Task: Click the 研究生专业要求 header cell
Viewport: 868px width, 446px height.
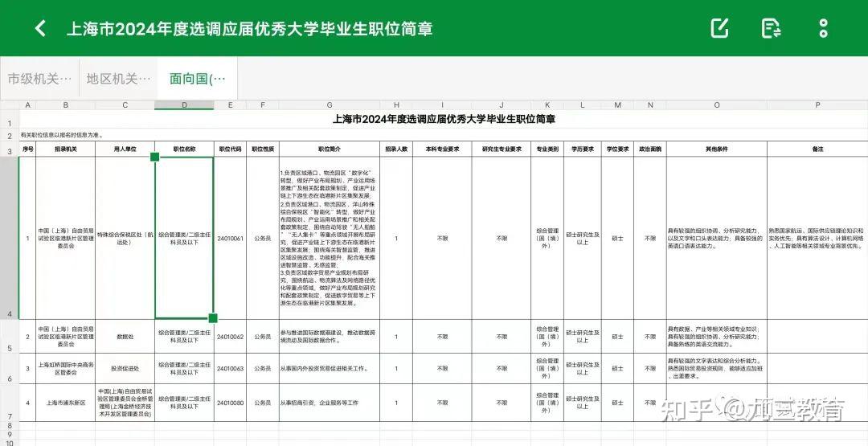Action: 502,149
